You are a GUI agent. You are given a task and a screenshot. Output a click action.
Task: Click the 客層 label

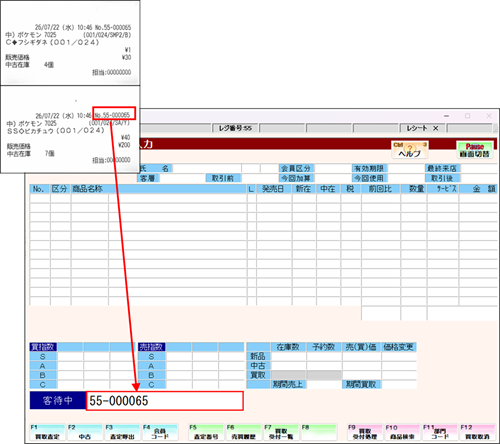148,178
